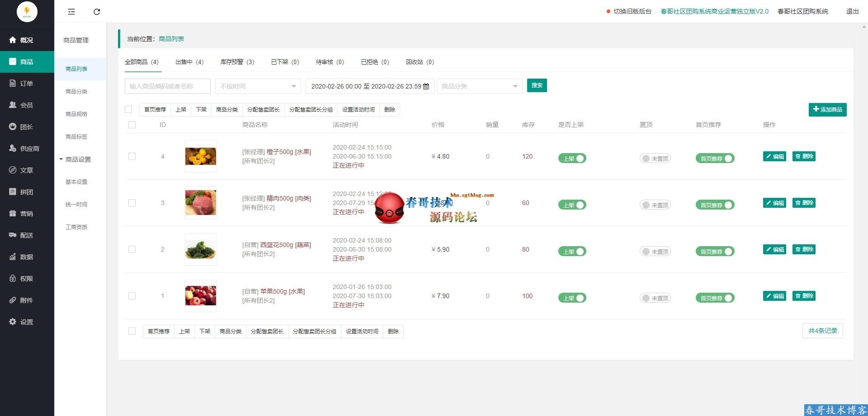This screenshot has width=868, height=416.
Task: Check the checkbox for 苹果500g row
Action: (x=132, y=296)
